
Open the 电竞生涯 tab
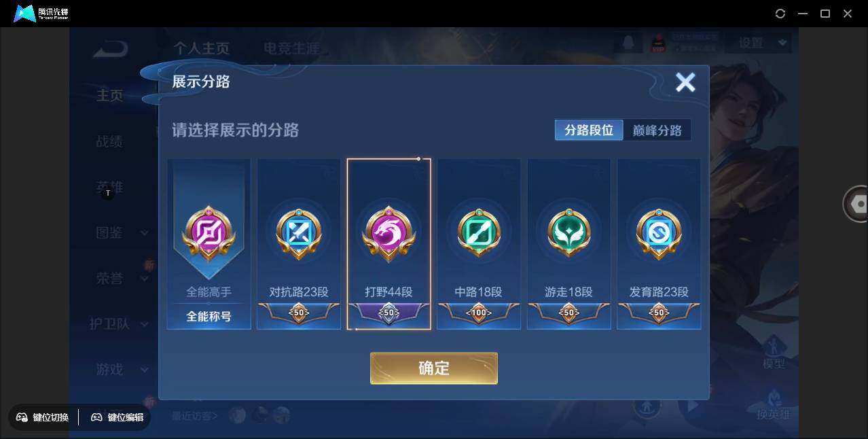coord(291,49)
